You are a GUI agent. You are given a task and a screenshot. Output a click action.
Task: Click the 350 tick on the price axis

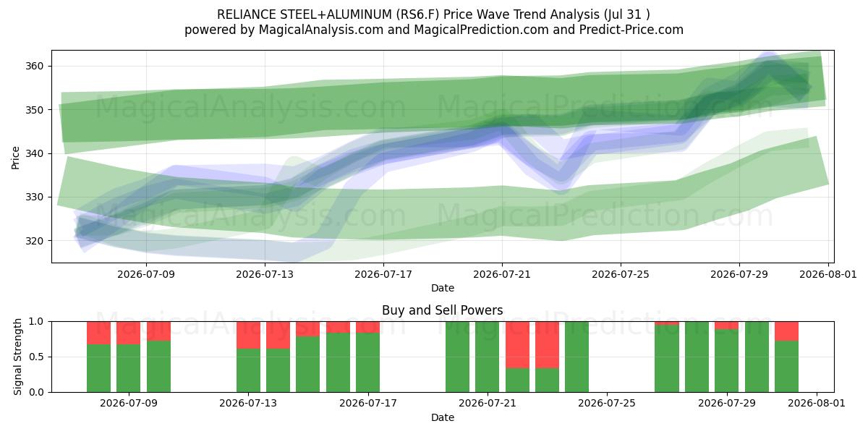35,110
